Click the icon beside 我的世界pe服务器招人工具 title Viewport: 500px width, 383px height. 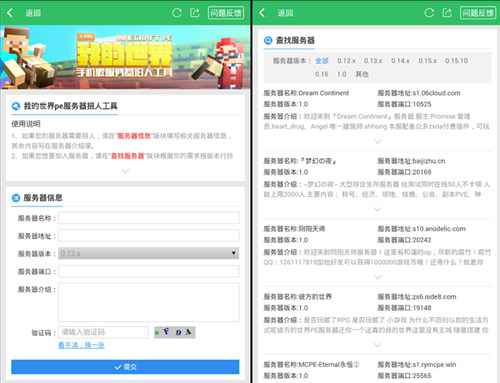click(x=16, y=106)
